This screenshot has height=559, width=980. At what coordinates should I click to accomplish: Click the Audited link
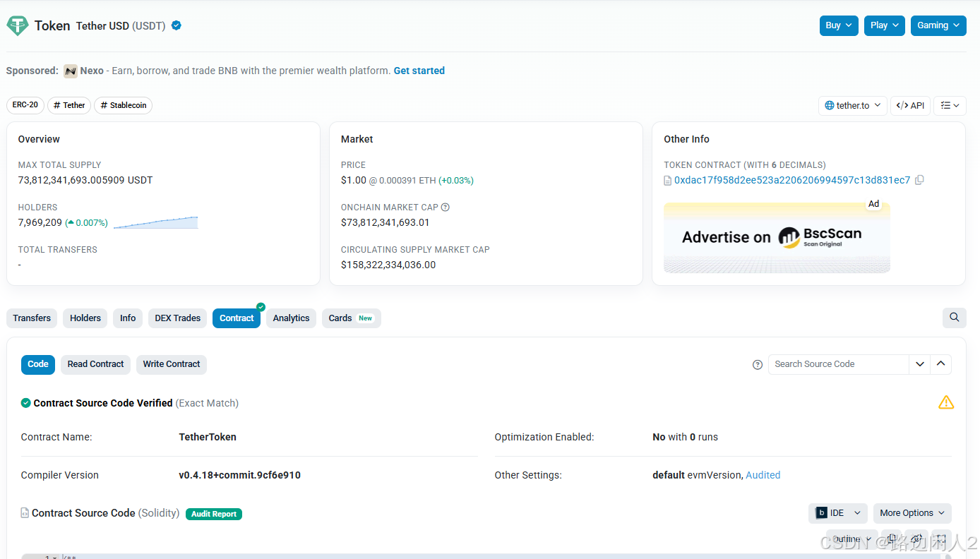[763, 475]
